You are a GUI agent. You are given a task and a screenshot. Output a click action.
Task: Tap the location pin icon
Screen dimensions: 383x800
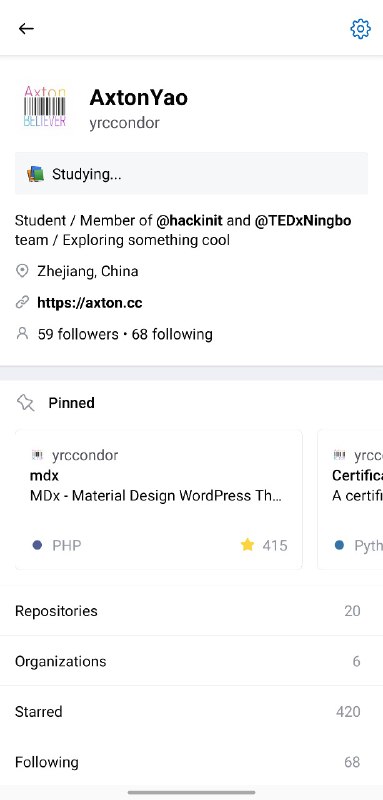coord(22,271)
